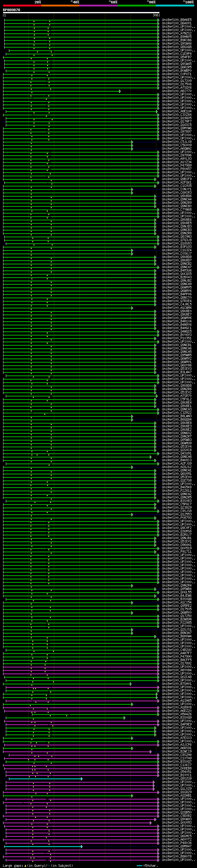The height and width of the screenshot is (868, 197).
Task: Select hit label UniRef100_Q6R2R5
Action: pyautogui.click(x=177, y=67)
